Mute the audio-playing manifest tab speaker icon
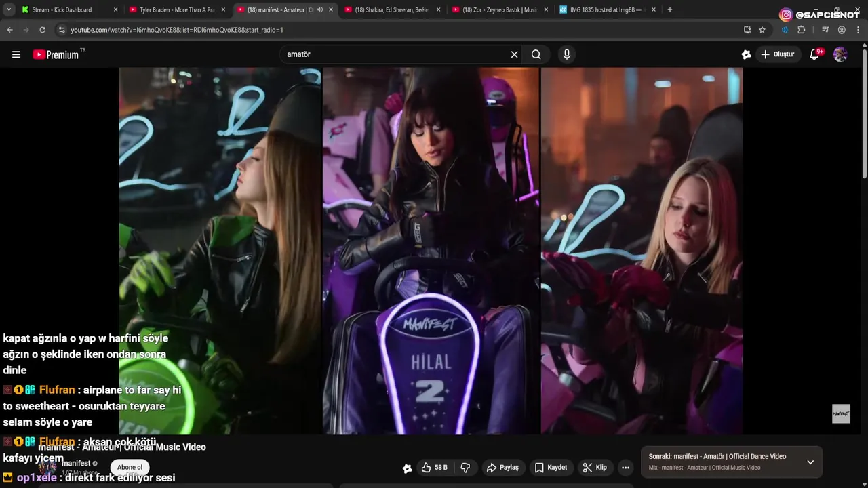The image size is (868, 488). (320, 10)
